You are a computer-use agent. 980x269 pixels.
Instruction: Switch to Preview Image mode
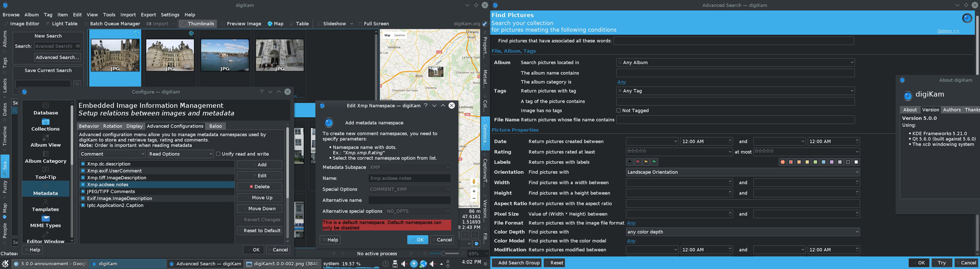(x=241, y=24)
